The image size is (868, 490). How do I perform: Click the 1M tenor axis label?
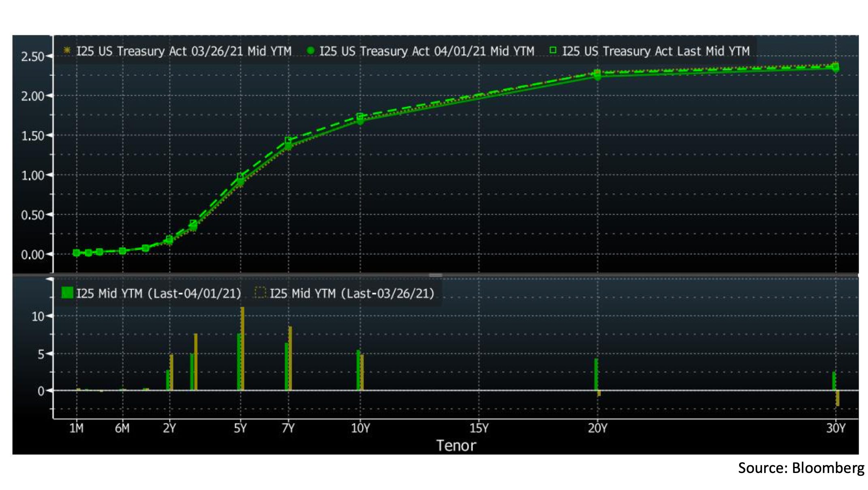[76, 428]
